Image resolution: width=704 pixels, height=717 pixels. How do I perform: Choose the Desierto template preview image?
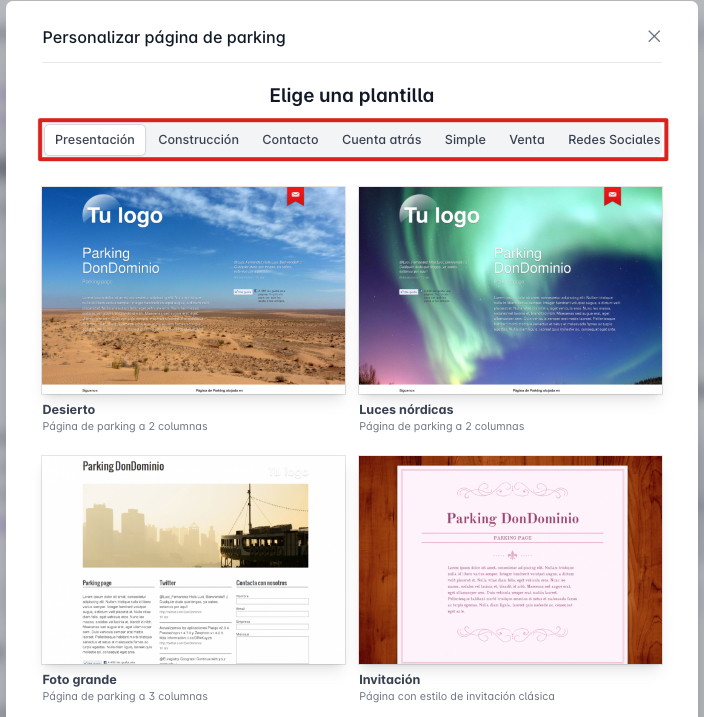click(x=193, y=290)
